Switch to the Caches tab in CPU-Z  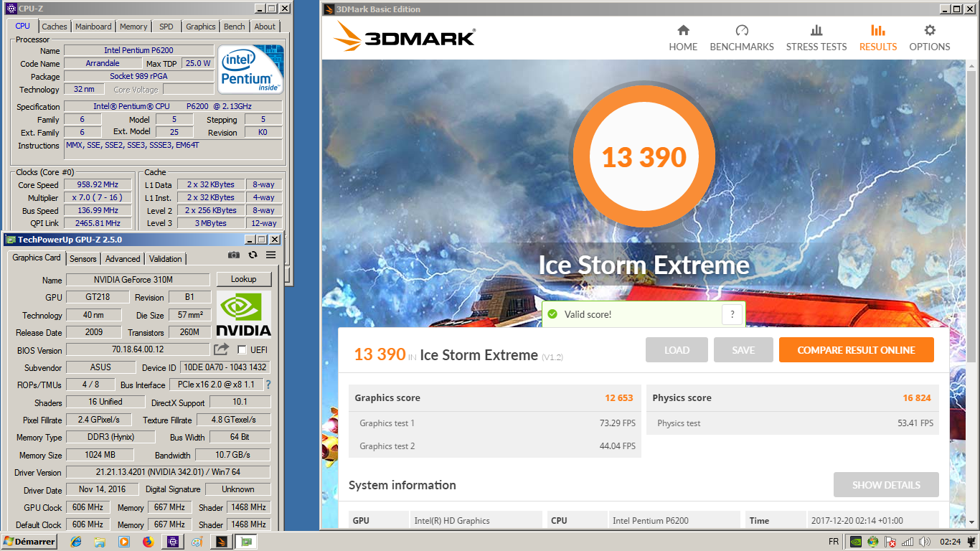pos(55,27)
